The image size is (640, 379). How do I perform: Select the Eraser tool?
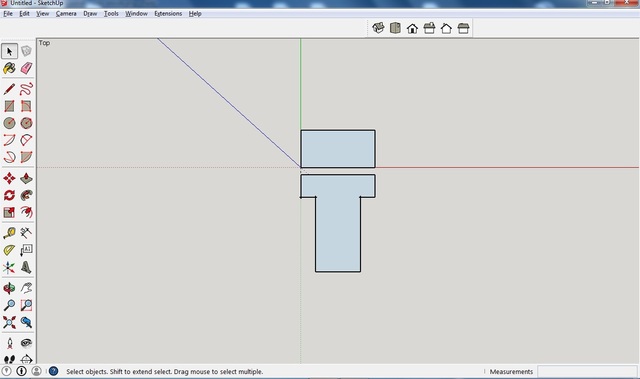[x=26, y=68]
